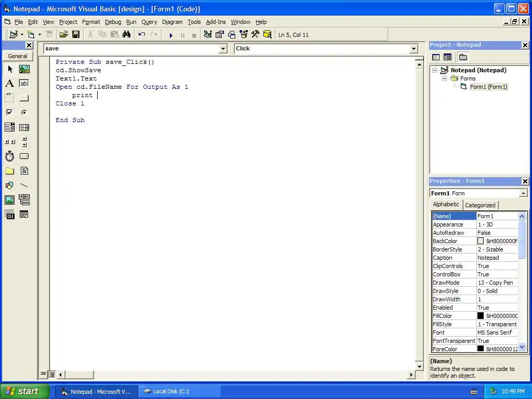Image resolution: width=532 pixels, height=399 pixels.
Task: Select the OLE control in toolbox
Action: [x=10, y=215]
